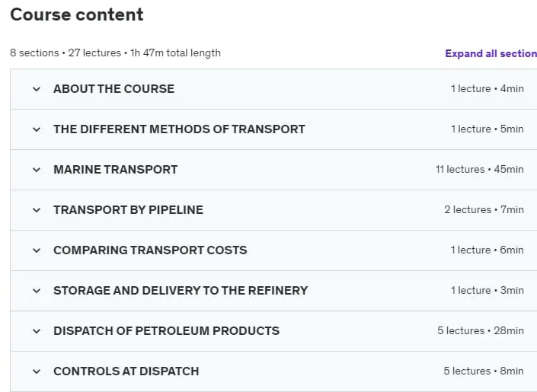Image resolution: width=537 pixels, height=392 pixels.
Task: Expand the TRANSPORT BY PIPELINE chevron
Action: 37,210
